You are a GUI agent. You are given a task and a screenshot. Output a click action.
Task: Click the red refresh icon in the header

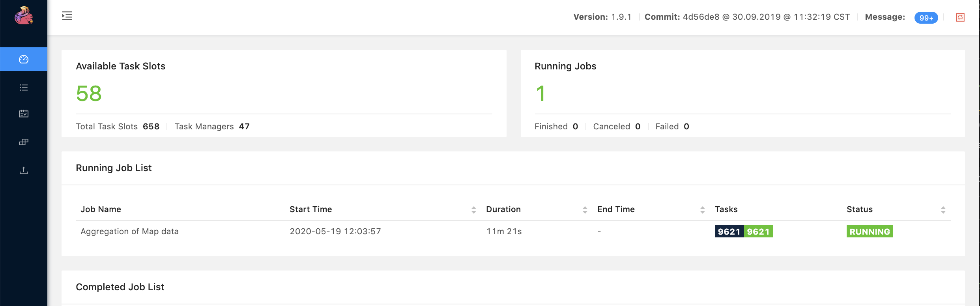pyautogui.click(x=960, y=17)
